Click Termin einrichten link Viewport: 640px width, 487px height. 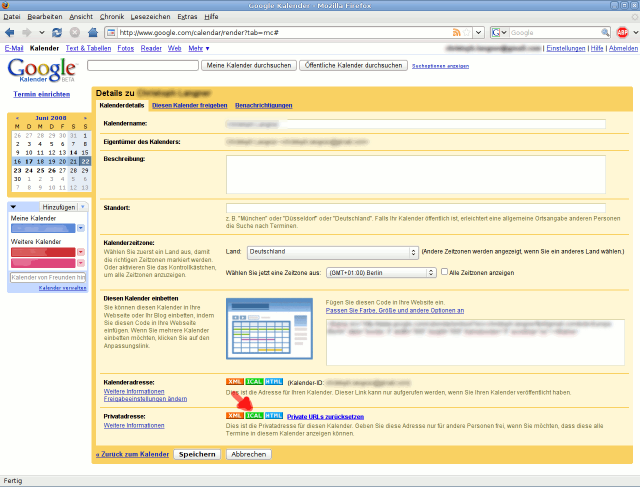click(42, 94)
